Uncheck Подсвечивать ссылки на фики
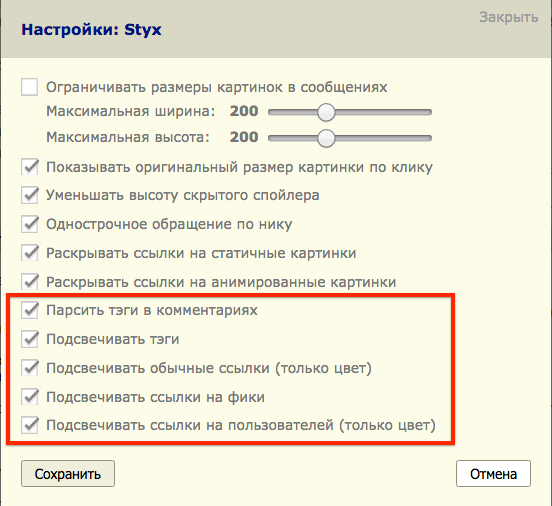The height and width of the screenshot is (506, 552). [x=30, y=397]
